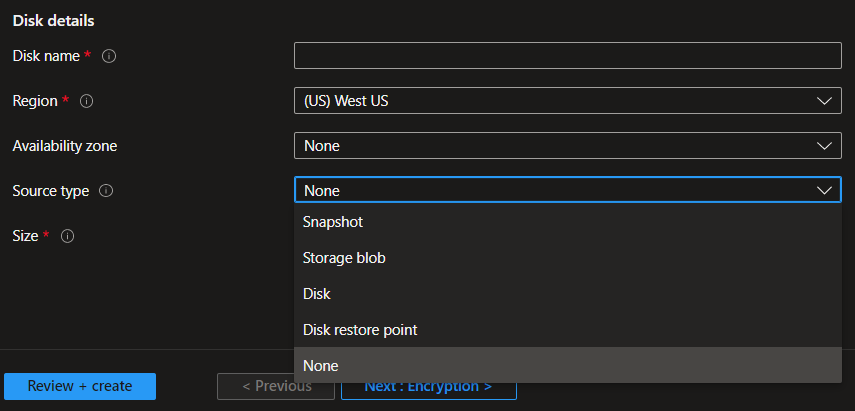
Task: Open the Region dropdown showing West US
Action: [x=568, y=101]
